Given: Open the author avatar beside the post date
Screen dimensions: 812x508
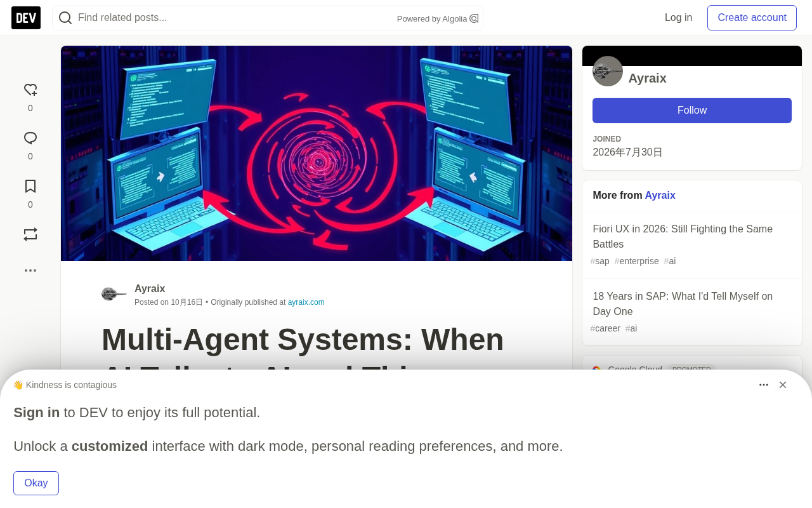Looking at the screenshot, I should click(114, 294).
